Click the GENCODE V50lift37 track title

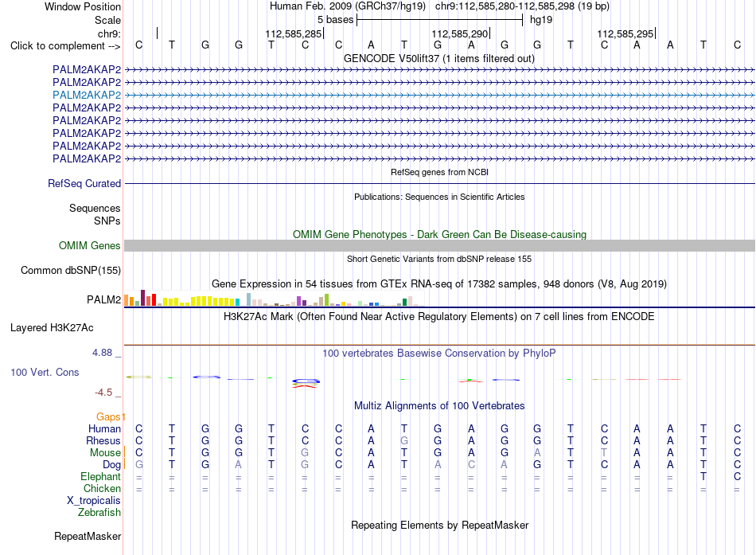[x=439, y=58]
